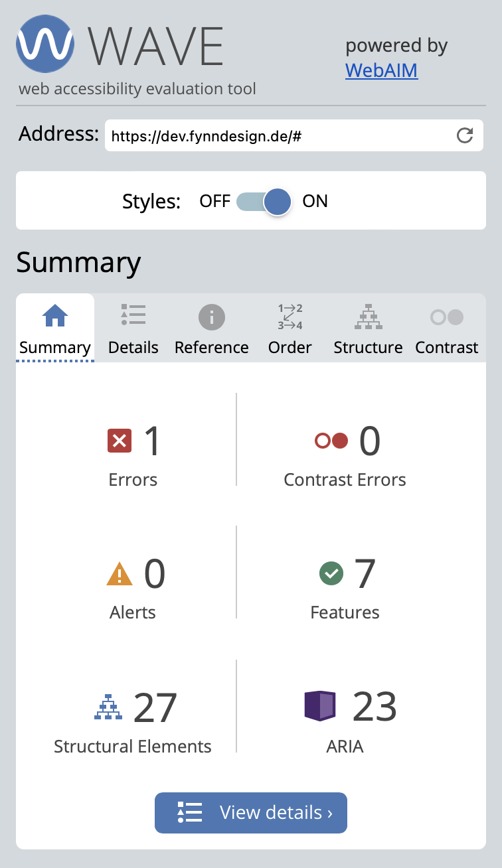Screen dimensions: 502x868
Task: Reload the address with the refresh icon
Action: pos(465,135)
